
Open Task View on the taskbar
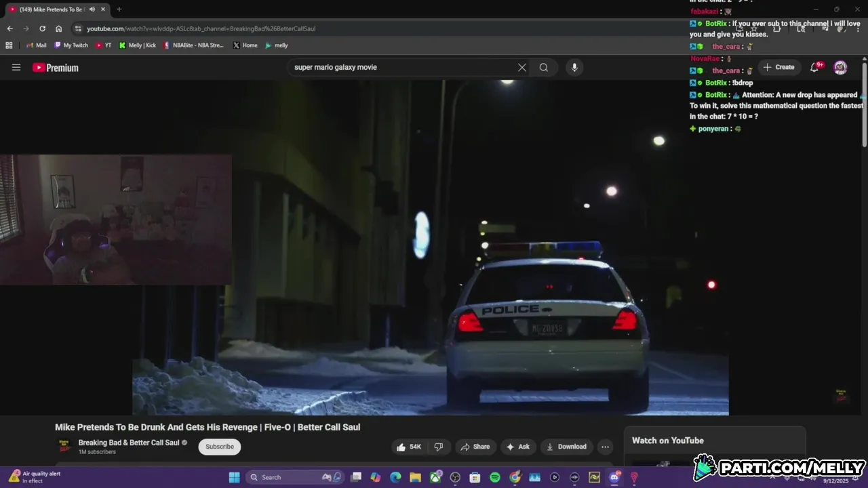pos(356,477)
